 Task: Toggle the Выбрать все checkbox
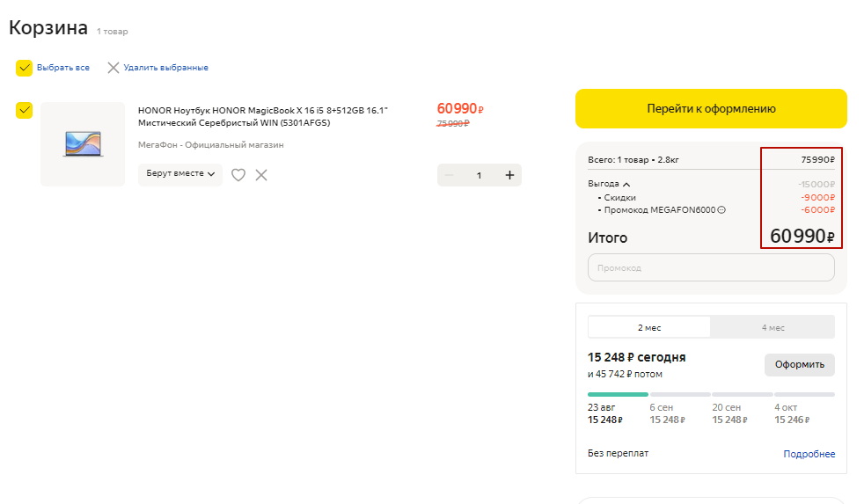25,68
